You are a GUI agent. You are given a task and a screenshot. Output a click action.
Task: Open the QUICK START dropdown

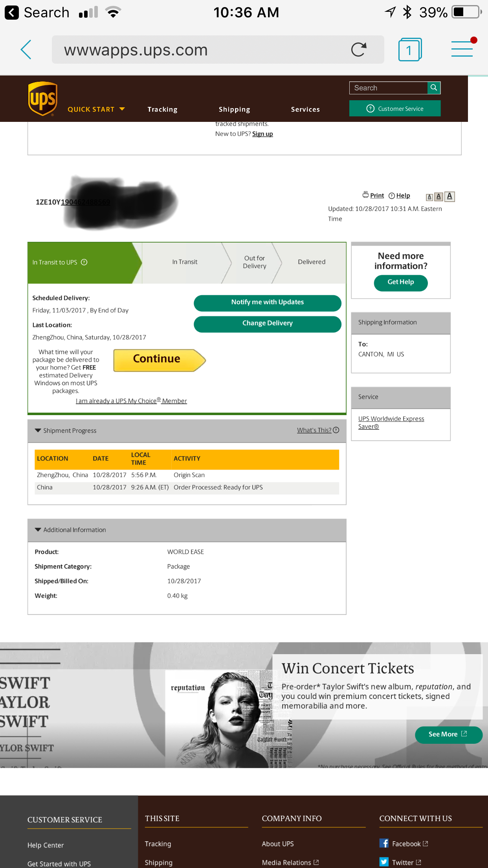point(96,109)
